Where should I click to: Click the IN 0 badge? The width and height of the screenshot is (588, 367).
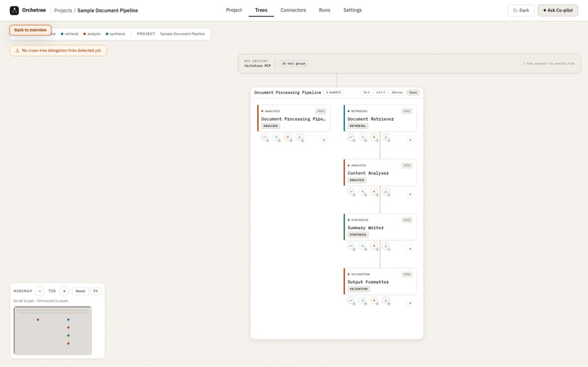[366, 92]
